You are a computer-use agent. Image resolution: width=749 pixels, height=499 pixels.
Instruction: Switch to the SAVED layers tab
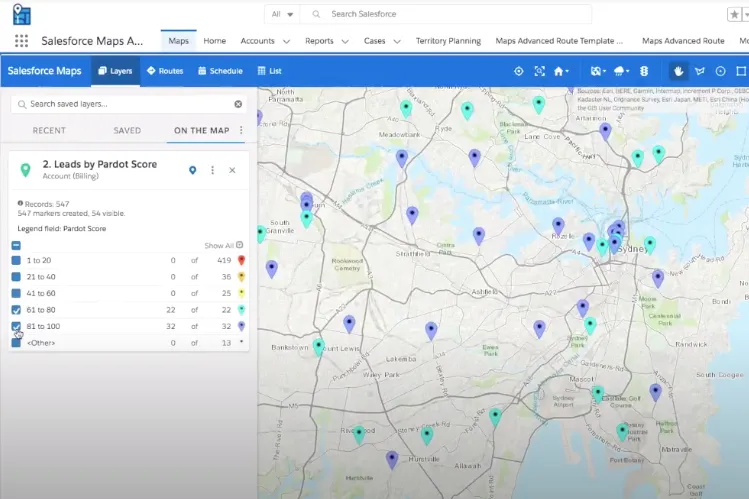(127, 130)
